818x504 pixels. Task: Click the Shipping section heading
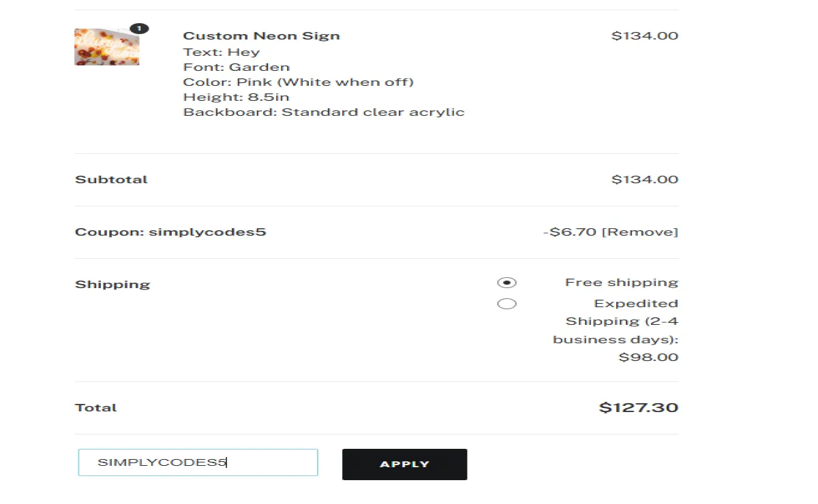[x=112, y=284]
